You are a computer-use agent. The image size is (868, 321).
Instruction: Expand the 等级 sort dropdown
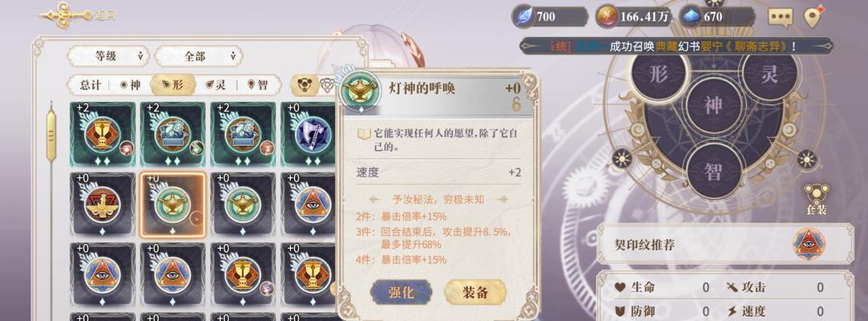point(108,56)
